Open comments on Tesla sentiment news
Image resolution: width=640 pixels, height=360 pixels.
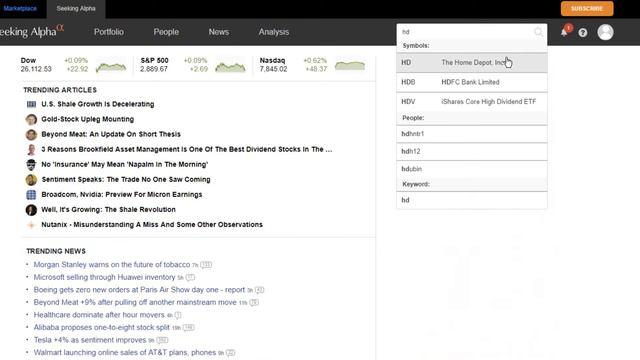point(162,340)
